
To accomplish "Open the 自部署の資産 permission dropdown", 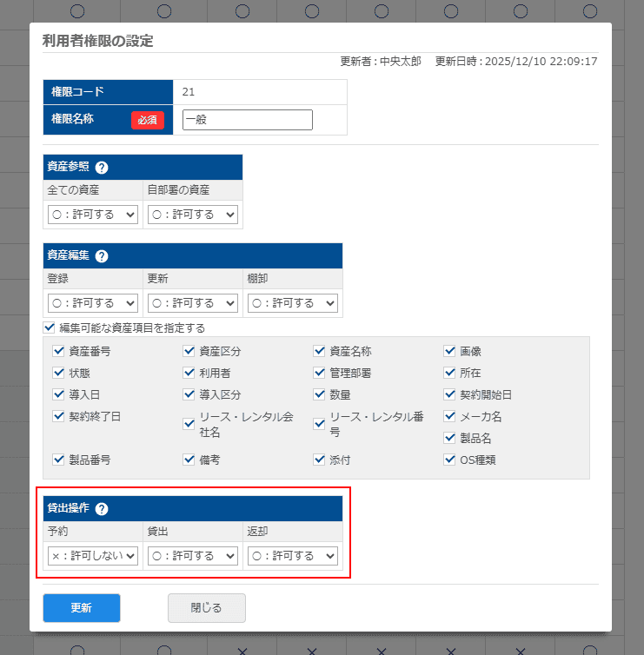I will pyautogui.click(x=192, y=215).
